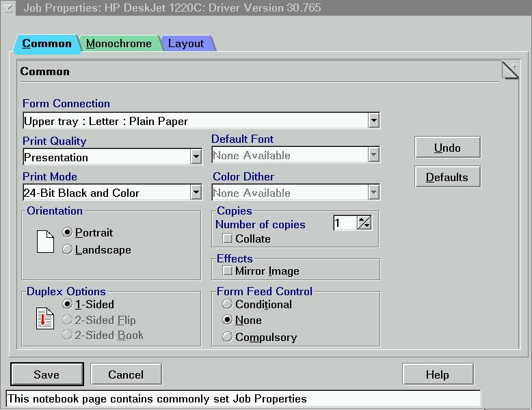Save the job properties
This screenshot has height=410, width=532.
(46, 374)
